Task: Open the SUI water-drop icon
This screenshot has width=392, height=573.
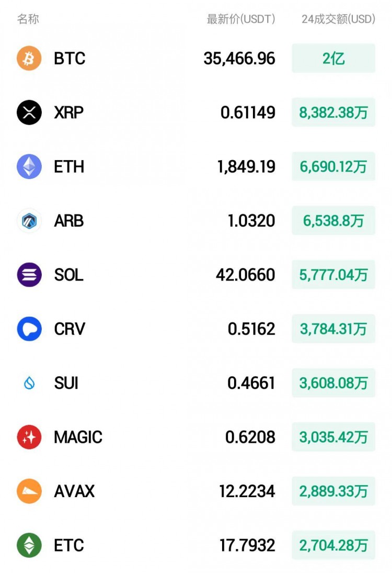Action: [29, 383]
